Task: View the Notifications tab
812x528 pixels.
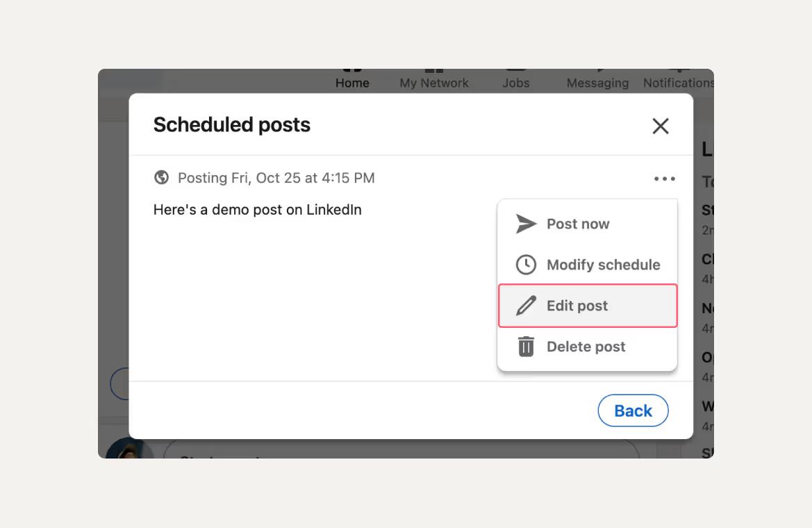Action: click(x=679, y=82)
